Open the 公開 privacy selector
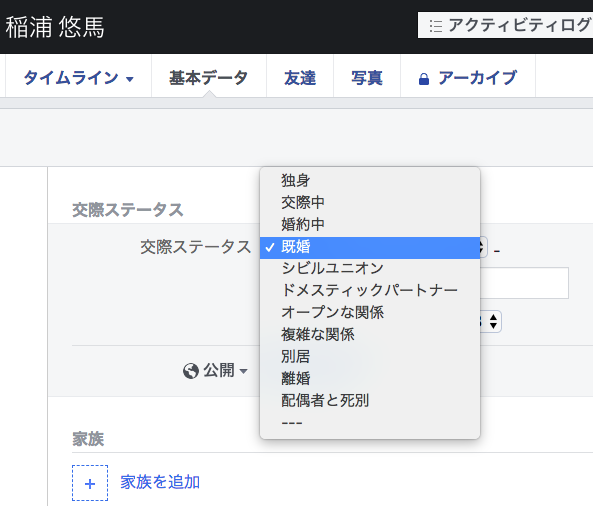Image resolution: width=593 pixels, height=506 pixels. (x=216, y=371)
